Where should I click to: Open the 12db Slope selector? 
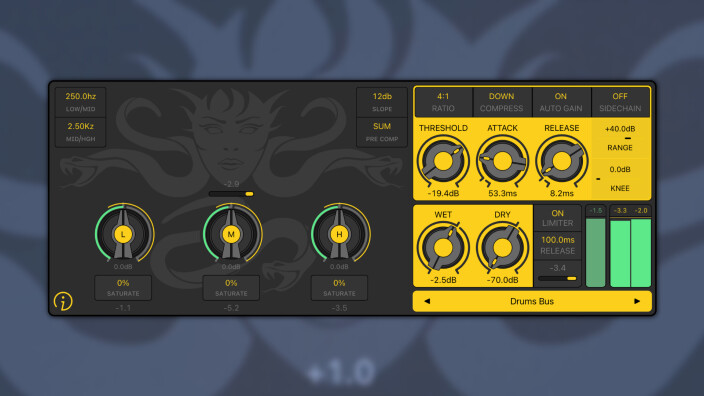coord(382,102)
